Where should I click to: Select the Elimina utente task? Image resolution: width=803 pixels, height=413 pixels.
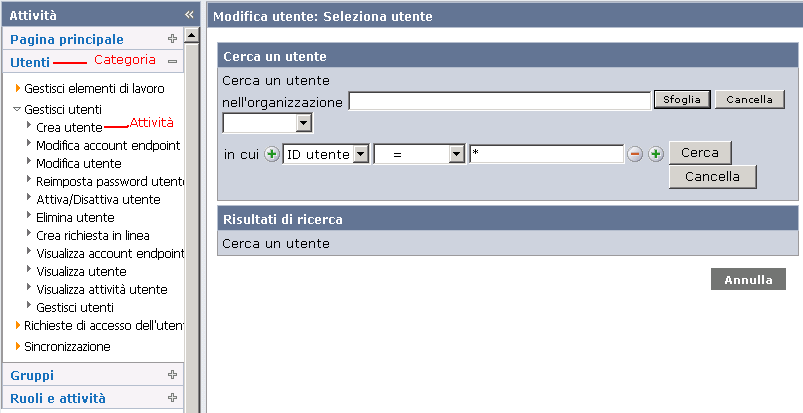tap(75, 217)
